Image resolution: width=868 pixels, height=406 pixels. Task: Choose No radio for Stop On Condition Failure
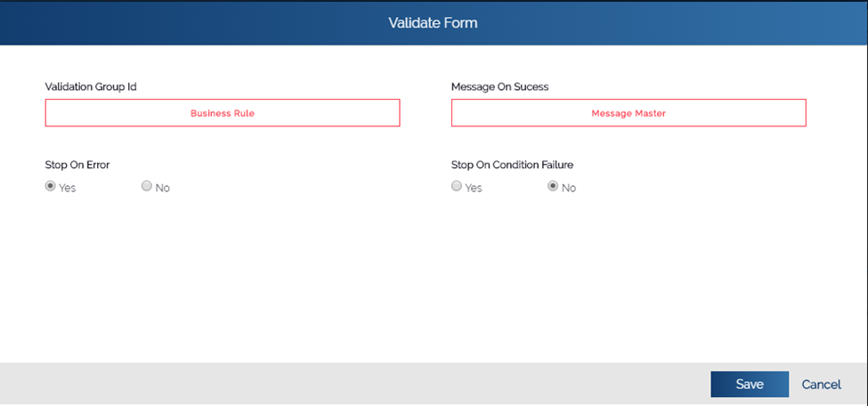(553, 186)
